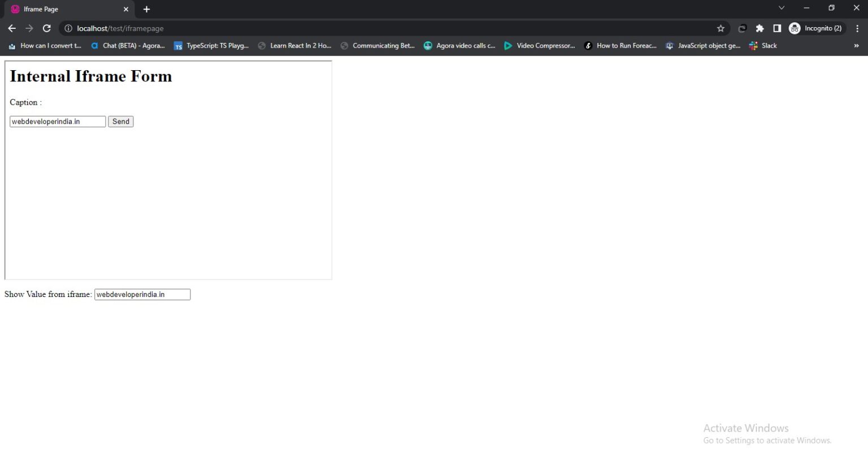Reload the Iframe Page
This screenshot has height=465, width=868.
coord(47,28)
